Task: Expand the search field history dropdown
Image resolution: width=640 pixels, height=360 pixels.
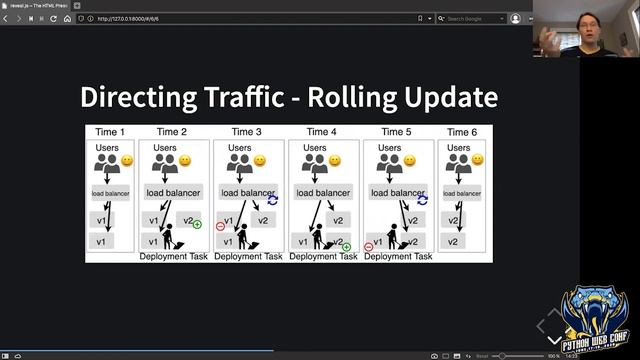Action: (x=502, y=19)
